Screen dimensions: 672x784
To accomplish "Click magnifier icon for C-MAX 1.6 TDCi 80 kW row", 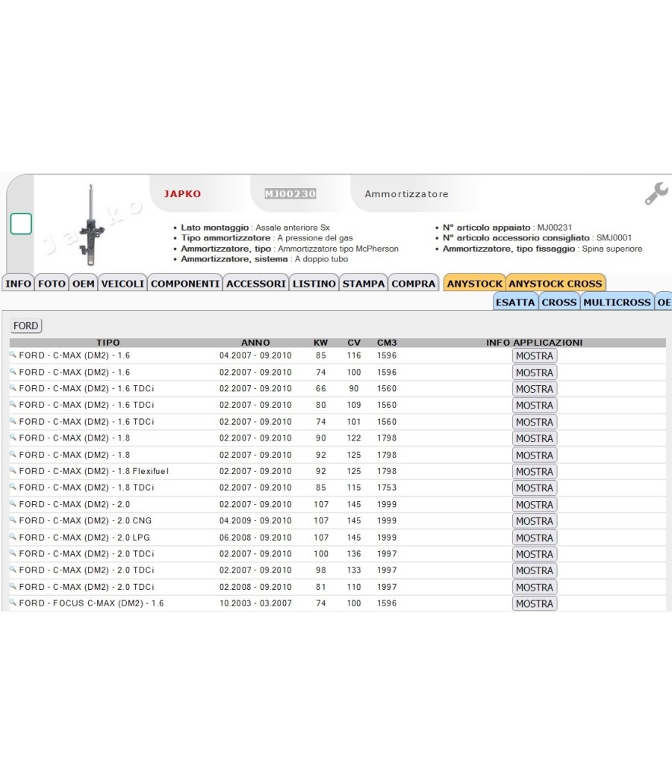I will tap(13, 405).
